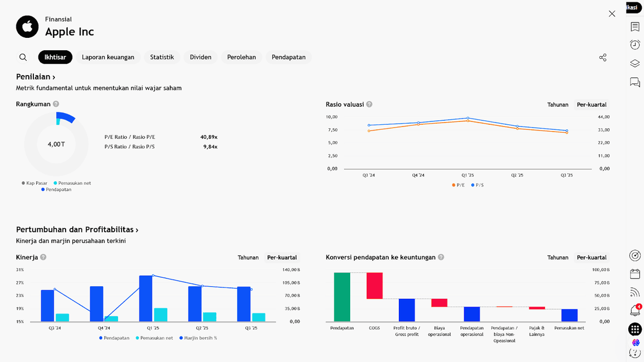Click the share icon

click(x=603, y=58)
